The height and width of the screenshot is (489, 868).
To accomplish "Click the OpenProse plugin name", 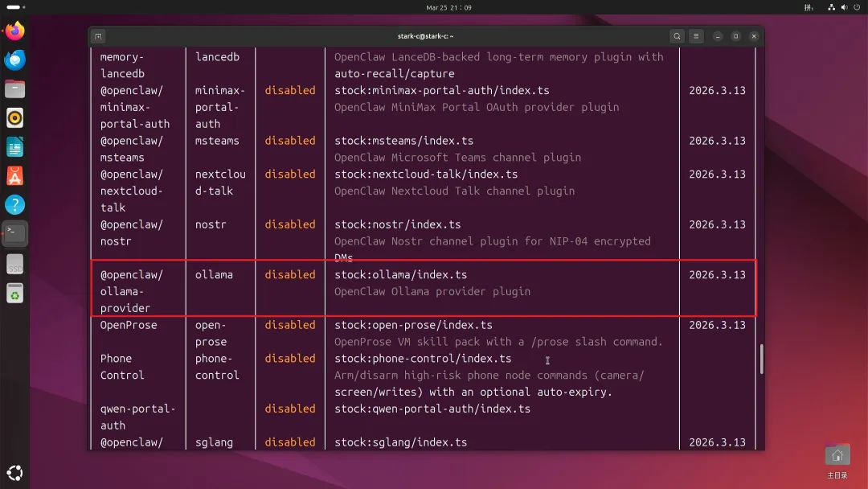I will click(129, 325).
